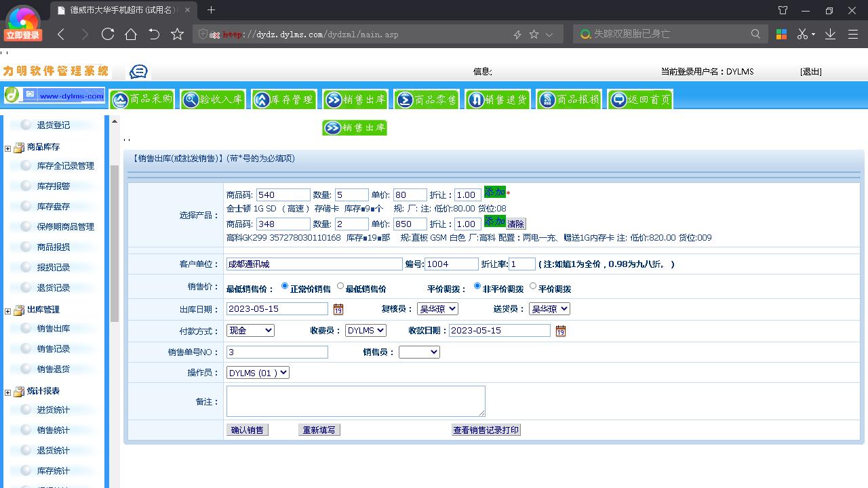This screenshot has width=868, height=488.
Task: Select the 验收入库 toolbar icon
Action: click(213, 99)
